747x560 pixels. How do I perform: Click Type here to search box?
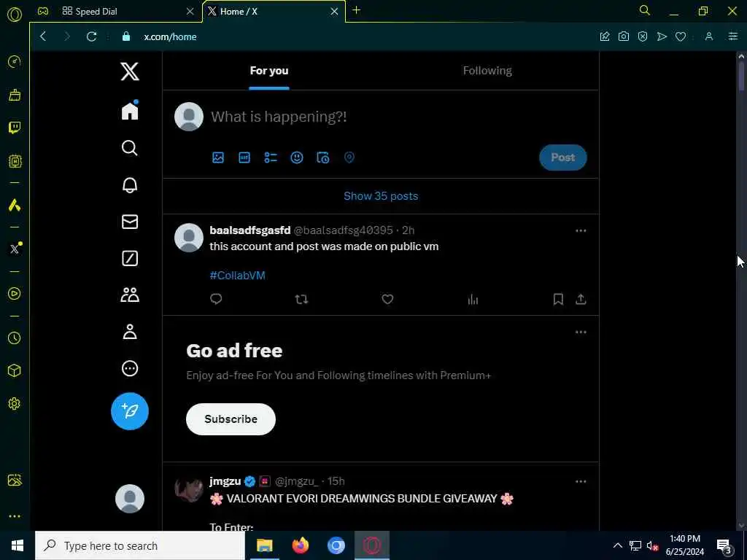tap(140, 545)
